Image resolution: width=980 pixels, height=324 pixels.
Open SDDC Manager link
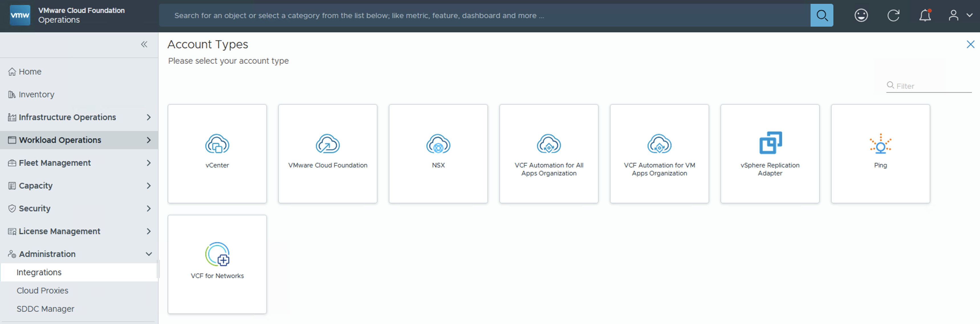pyautogui.click(x=45, y=309)
